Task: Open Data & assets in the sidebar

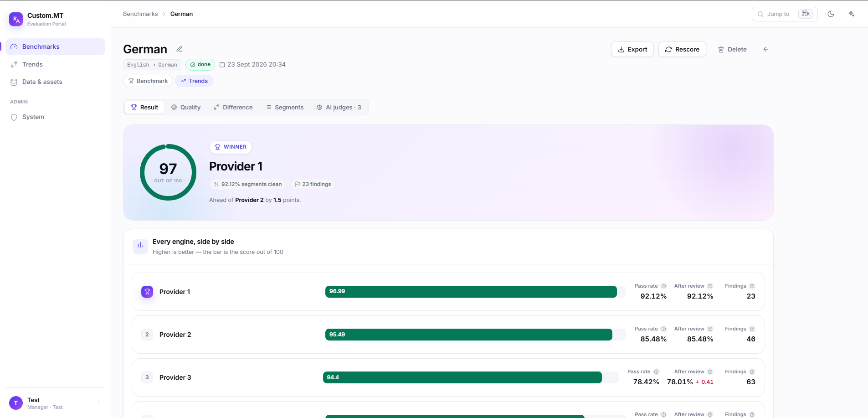Action: click(56, 82)
